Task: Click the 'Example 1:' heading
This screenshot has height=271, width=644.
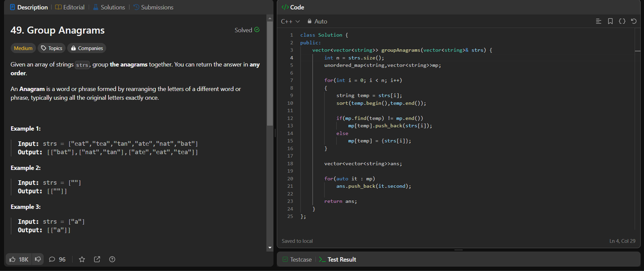Action: 26,129
